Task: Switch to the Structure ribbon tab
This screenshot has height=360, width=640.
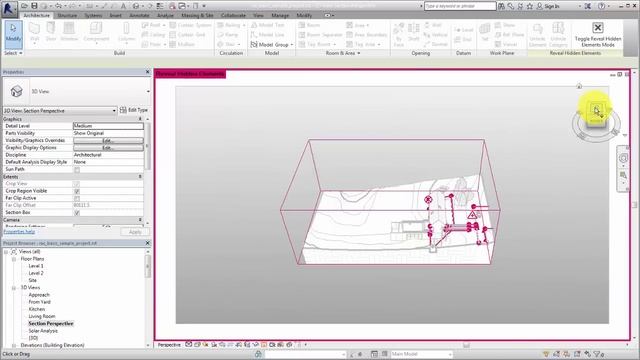Action: coord(67,15)
